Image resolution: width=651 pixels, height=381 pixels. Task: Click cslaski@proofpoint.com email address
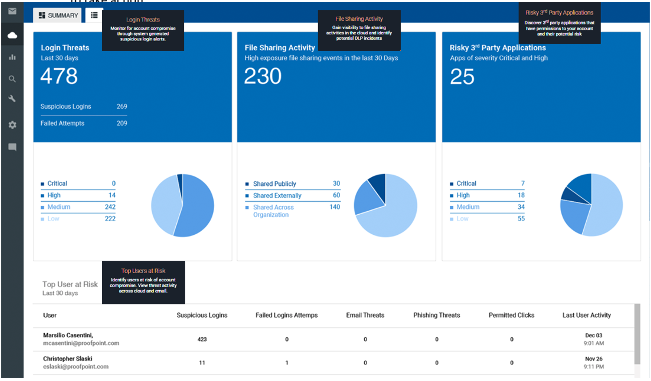point(76,367)
